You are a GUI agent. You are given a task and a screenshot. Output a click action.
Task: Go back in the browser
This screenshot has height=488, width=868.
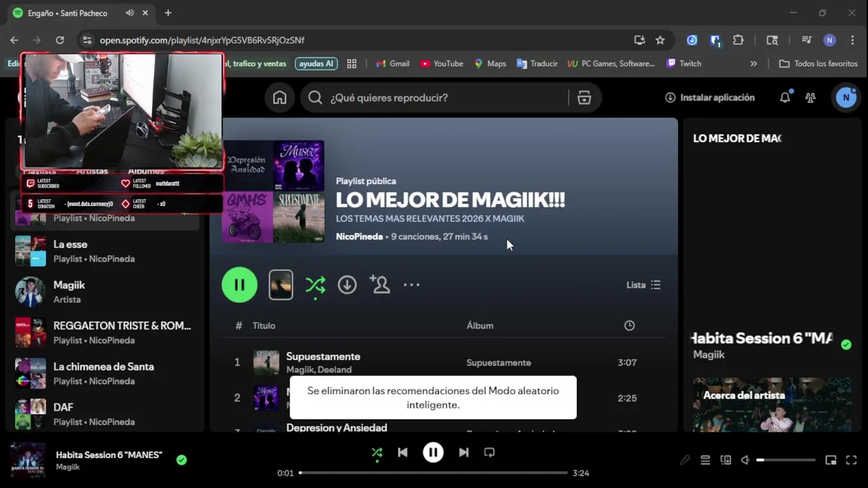point(14,40)
